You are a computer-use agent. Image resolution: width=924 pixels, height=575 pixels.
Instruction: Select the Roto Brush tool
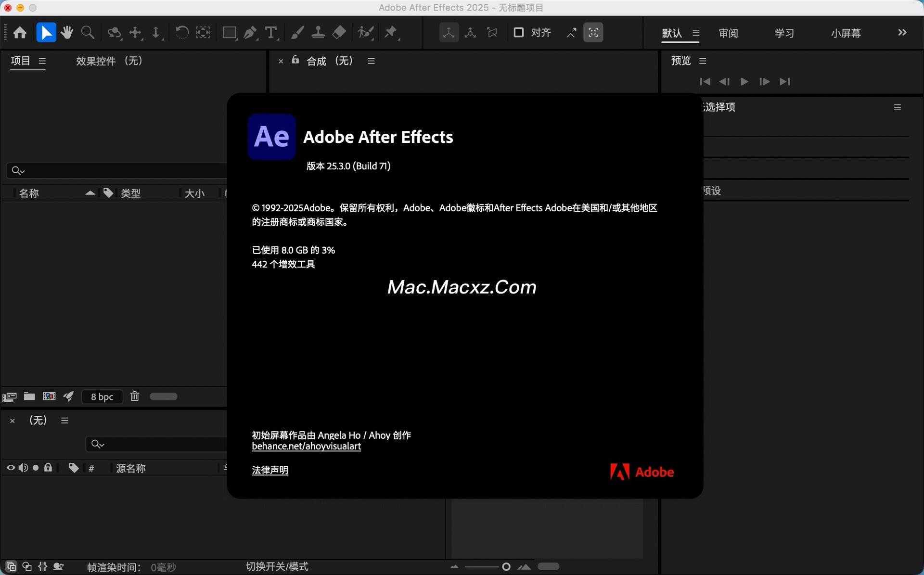[x=366, y=33]
